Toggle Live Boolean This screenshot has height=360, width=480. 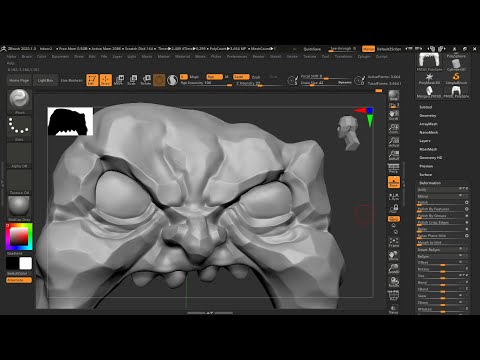71,81
